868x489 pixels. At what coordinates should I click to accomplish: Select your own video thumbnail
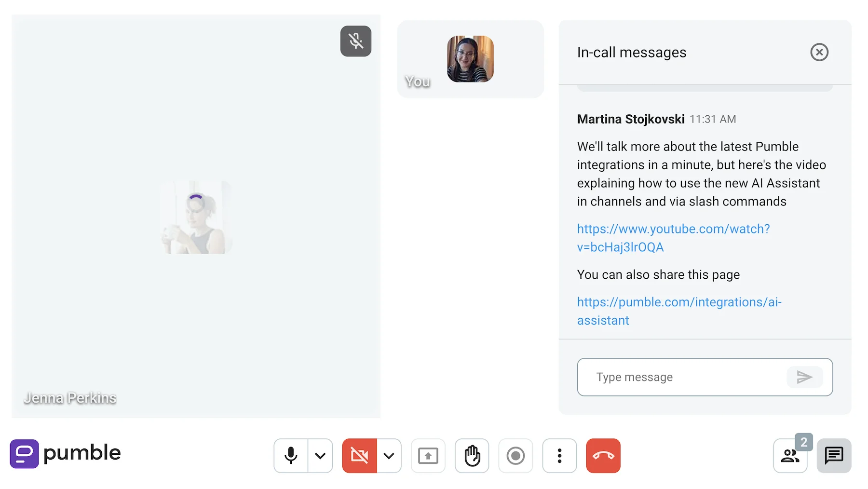click(x=470, y=59)
